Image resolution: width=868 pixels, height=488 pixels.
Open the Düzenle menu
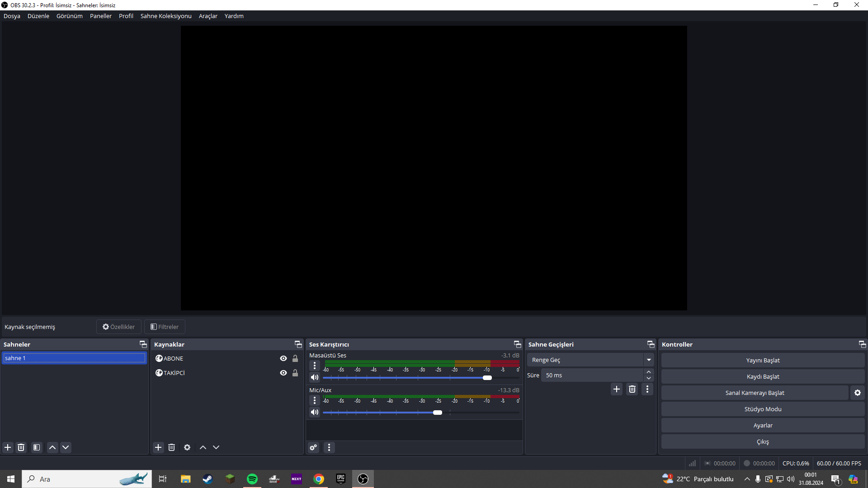pyautogui.click(x=38, y=16)
